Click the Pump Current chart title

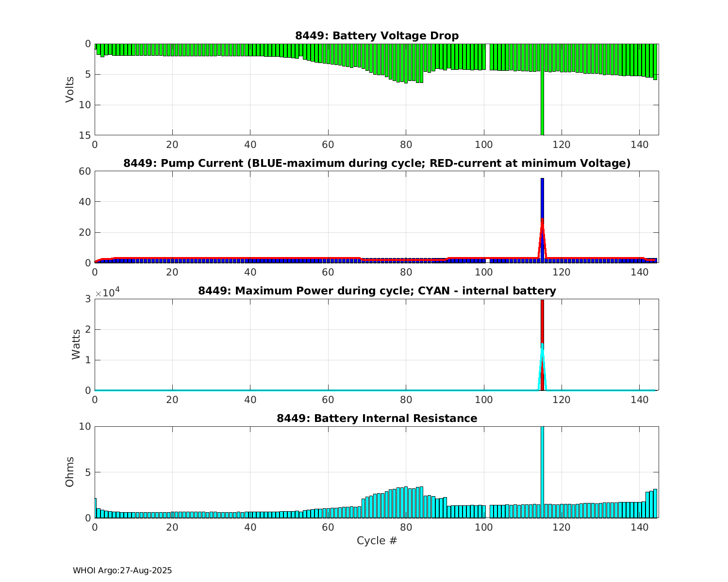click(377, 163)
